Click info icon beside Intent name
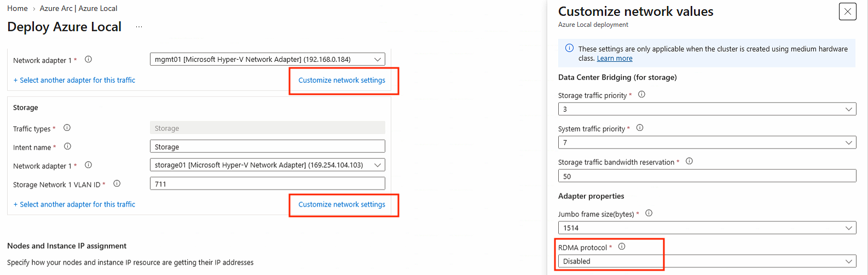 (x=67, y=146)
